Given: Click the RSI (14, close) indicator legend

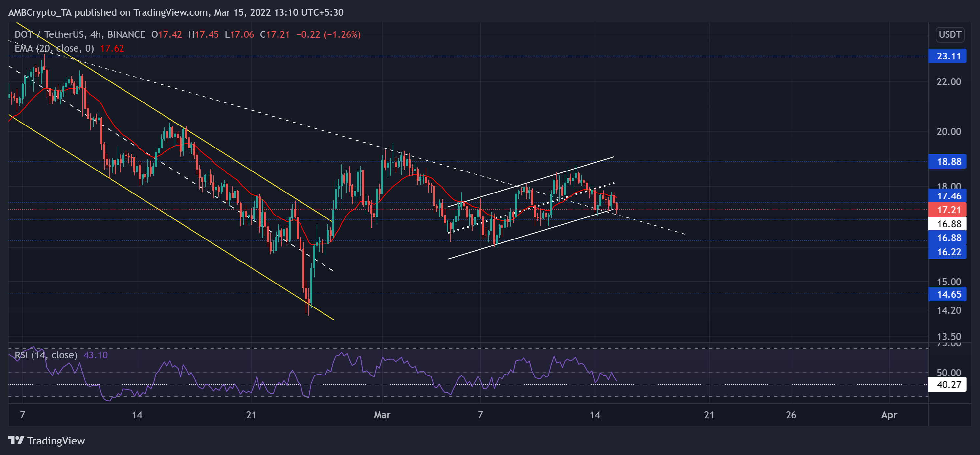Looking at the screenshot, I should click(x=46, y=355).
